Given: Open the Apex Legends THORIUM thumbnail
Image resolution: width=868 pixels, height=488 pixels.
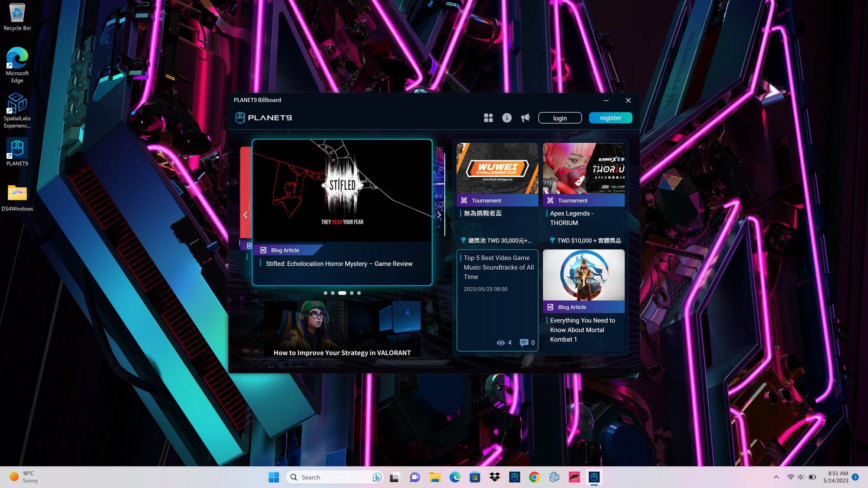Looking at the screenshot, I should tap(584, 169).
